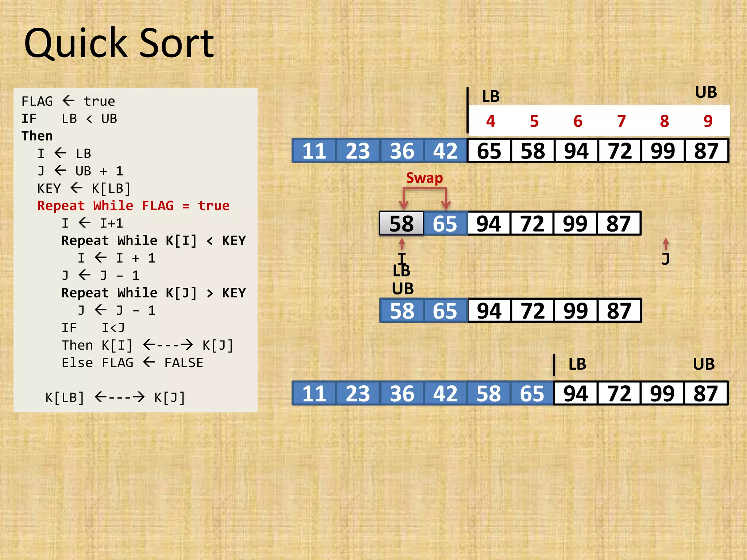Click the top-right UB label
747x560 pixels.
point(706,92)
